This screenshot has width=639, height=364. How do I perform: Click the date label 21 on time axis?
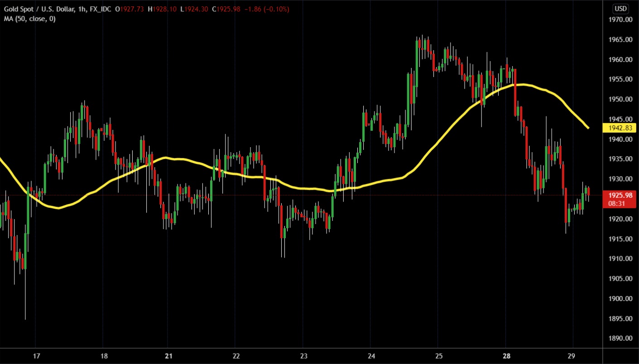point(168,355)
